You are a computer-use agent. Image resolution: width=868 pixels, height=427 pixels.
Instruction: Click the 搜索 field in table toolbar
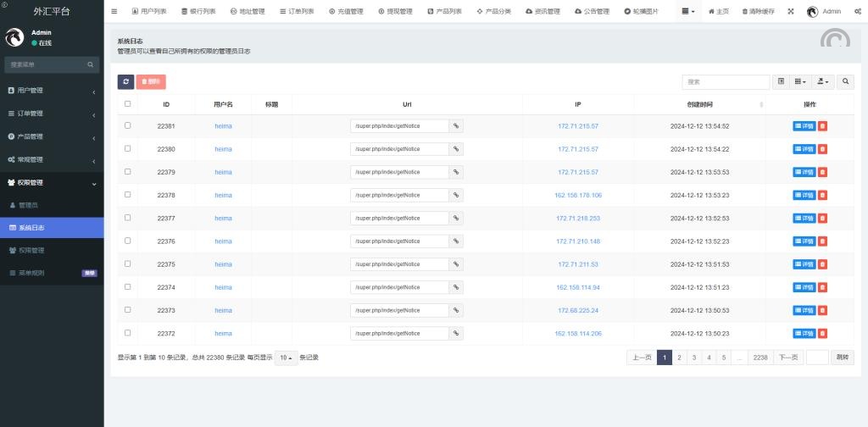click(x=726, y=81)
